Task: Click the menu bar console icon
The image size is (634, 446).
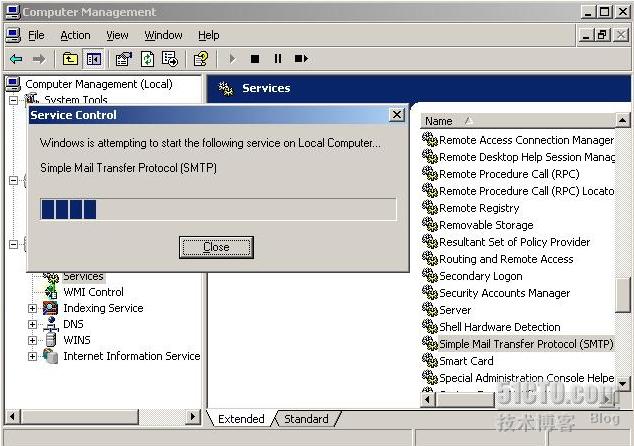Action: tap(13, 36)
